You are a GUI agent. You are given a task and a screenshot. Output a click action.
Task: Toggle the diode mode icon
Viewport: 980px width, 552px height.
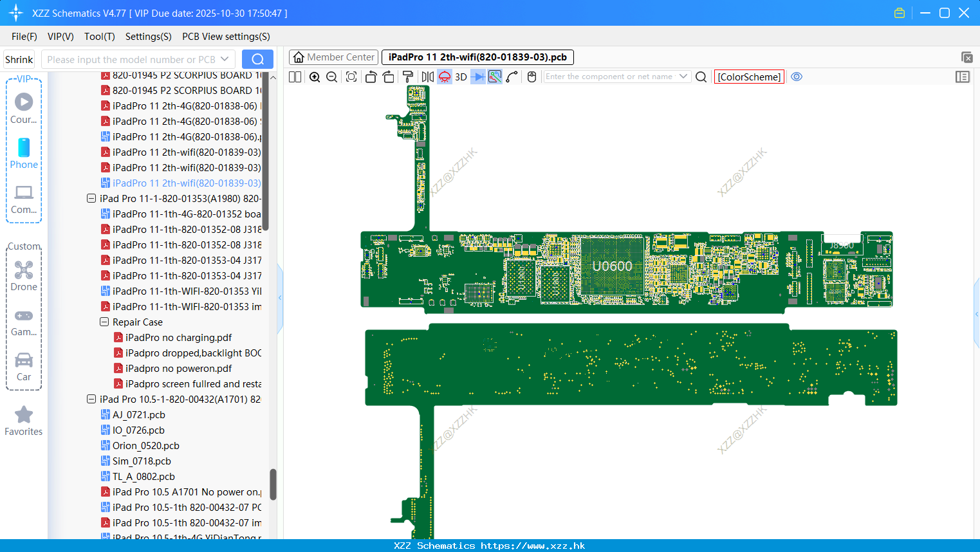click(x=478, y=77)
